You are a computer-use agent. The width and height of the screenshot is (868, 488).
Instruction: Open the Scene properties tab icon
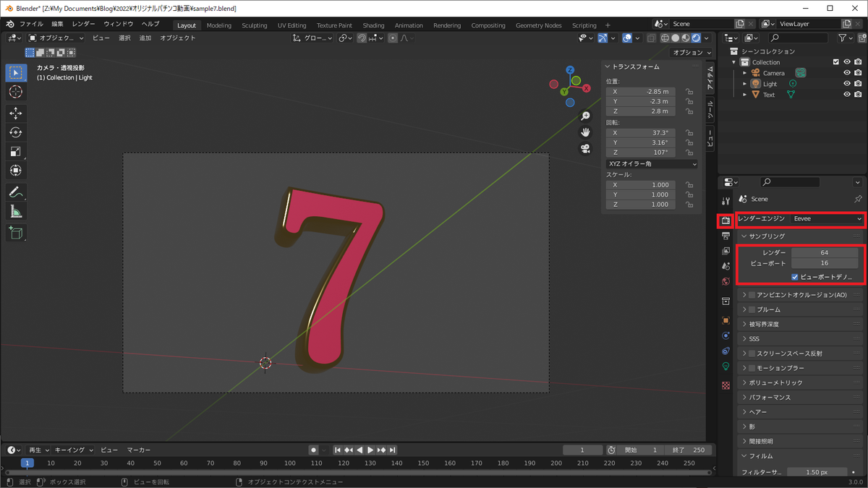coord(726,266)
